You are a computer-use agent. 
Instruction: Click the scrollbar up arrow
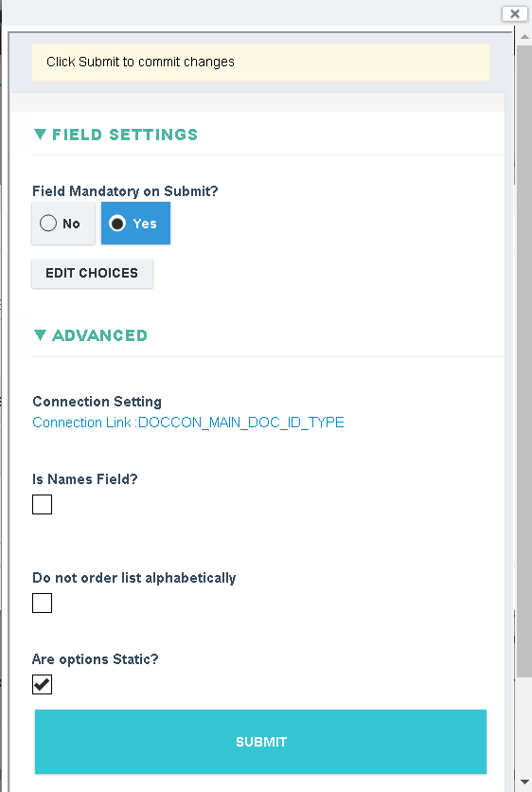point(523,37)
